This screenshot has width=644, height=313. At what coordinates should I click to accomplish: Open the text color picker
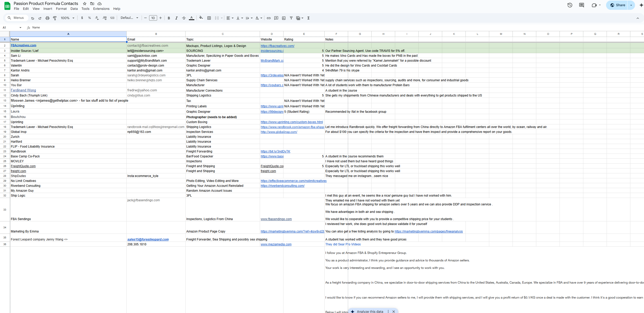[191, 18]
